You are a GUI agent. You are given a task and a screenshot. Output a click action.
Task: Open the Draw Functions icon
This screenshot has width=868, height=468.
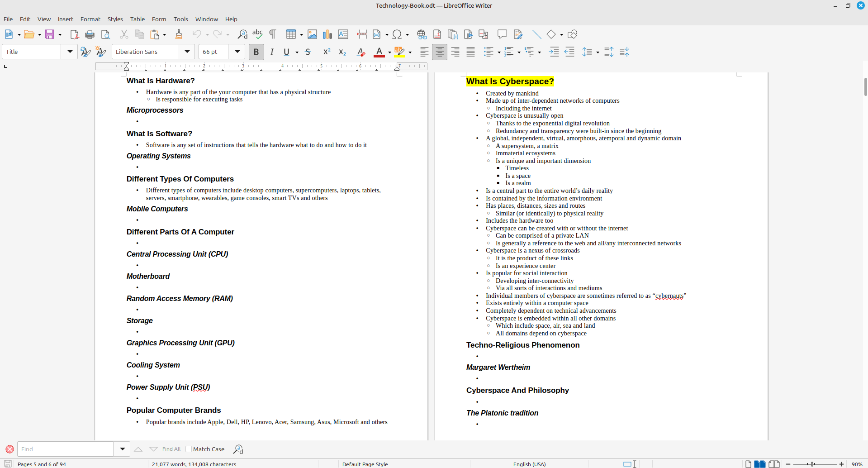point(572,34)
